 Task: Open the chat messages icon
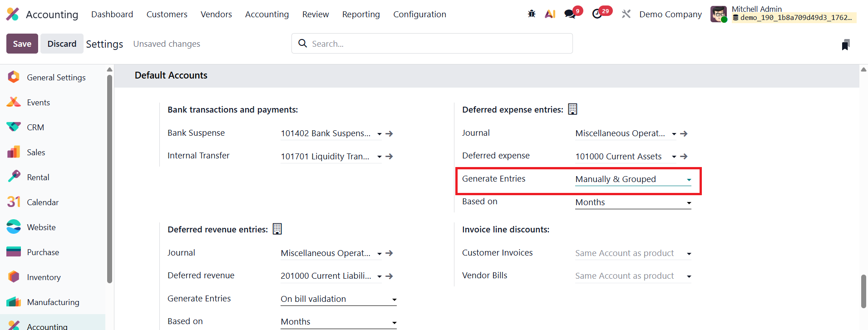pos(570,14)
